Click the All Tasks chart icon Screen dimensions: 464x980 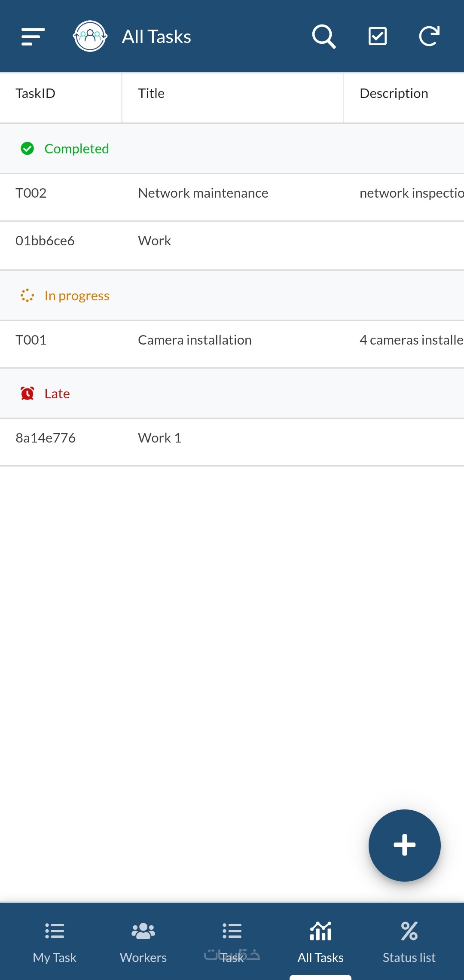[x=321, y=931]
